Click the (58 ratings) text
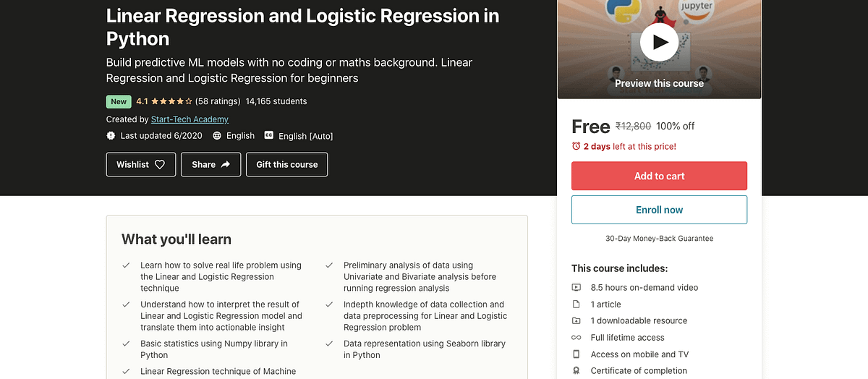Image resolution: width=868 pixels, height=379 pixels. tap(218, 101)
